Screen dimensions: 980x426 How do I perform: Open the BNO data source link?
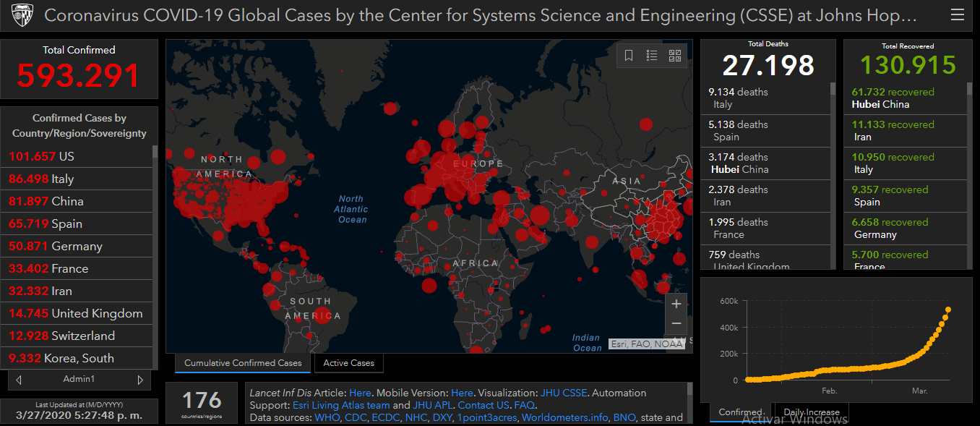(625, 418)
